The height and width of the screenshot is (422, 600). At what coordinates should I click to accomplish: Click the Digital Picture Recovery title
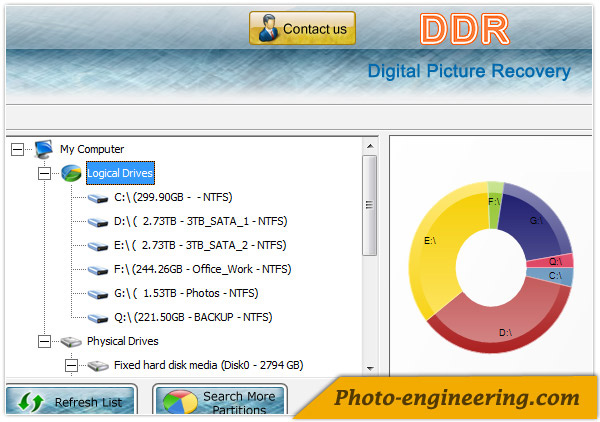[469, 71]
